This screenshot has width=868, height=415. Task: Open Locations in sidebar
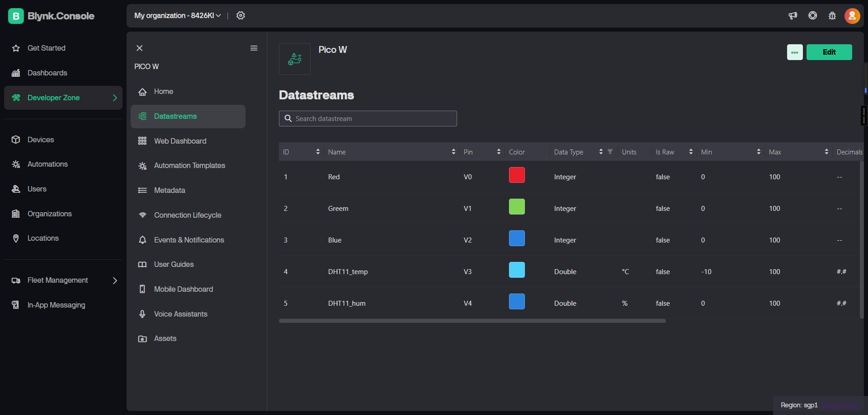63,238
